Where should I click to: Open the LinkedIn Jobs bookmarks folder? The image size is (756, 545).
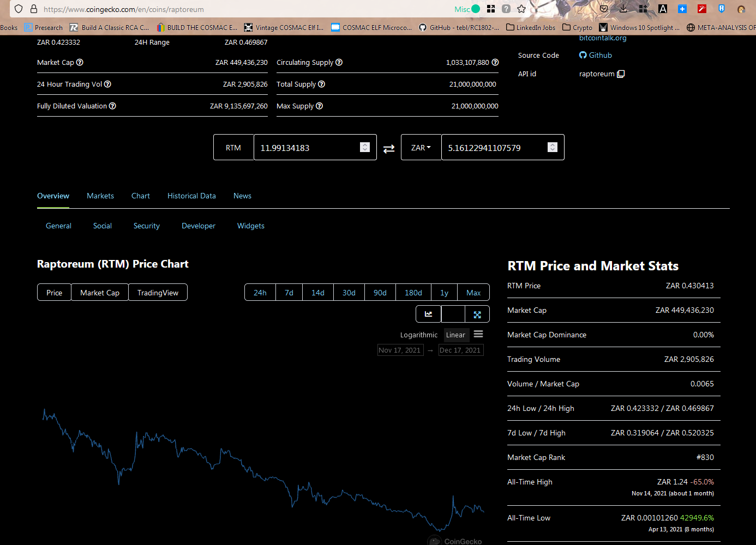coord(531,27)
